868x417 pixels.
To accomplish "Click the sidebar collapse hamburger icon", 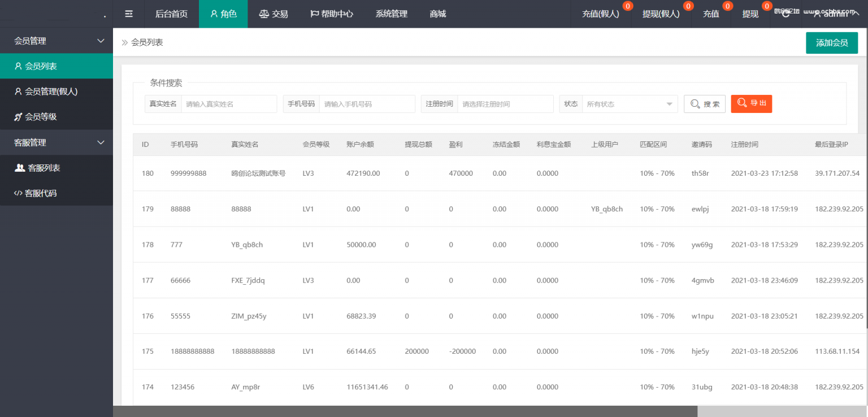I will tap(129, 14).
